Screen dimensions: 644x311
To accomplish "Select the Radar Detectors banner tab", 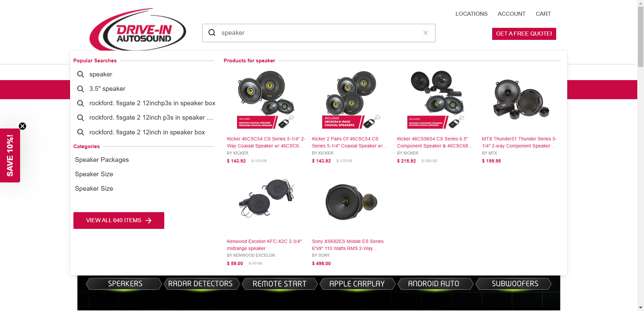I will [200, 284].
